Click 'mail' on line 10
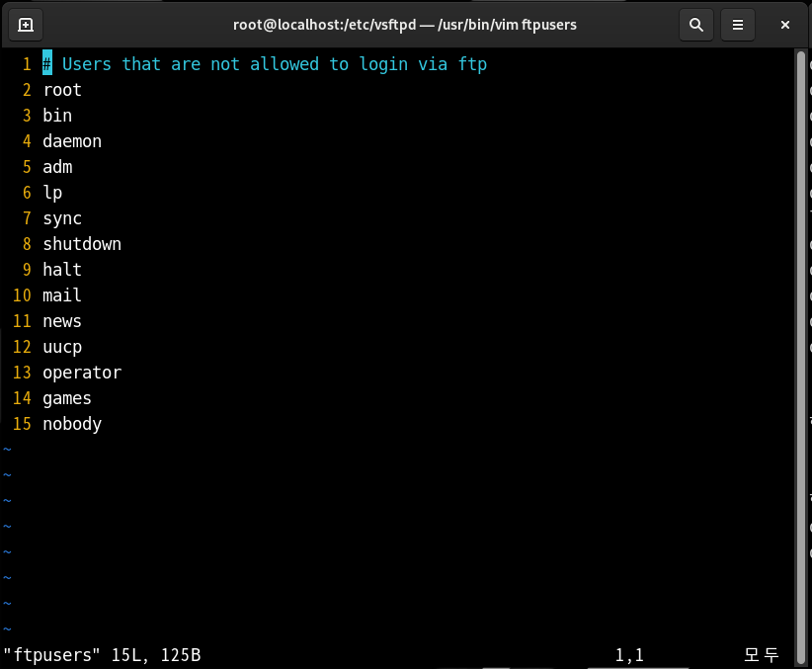Screen dimensions: 812x669 [x=62, y=295]
